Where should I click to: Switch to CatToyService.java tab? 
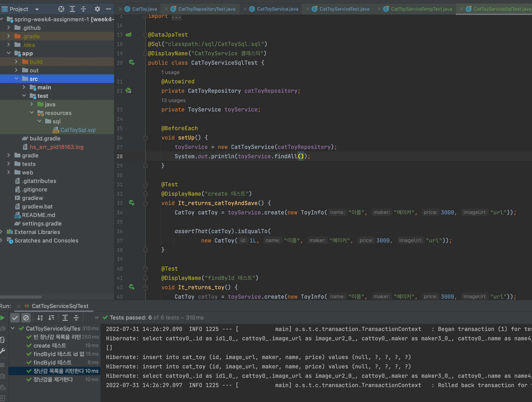pyautogui.click(x=277, y=9)
